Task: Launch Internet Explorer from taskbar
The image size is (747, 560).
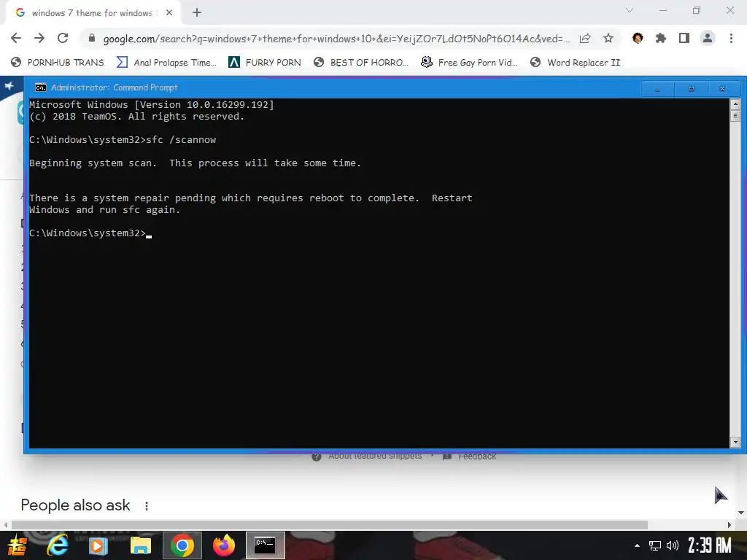Action: (58, 545)
